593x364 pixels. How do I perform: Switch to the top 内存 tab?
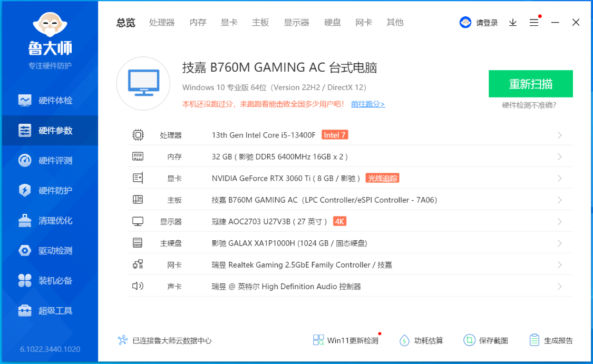coord(198,23)
